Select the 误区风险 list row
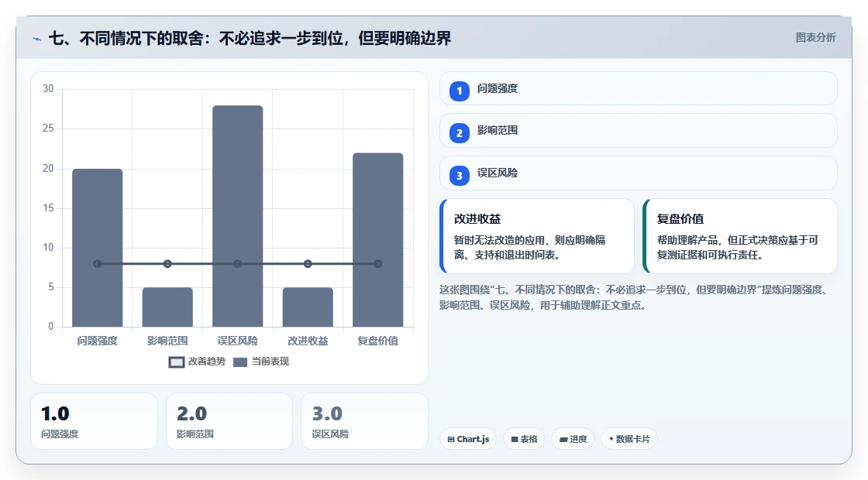The image size is (868, 480). (x=639, y=173)
